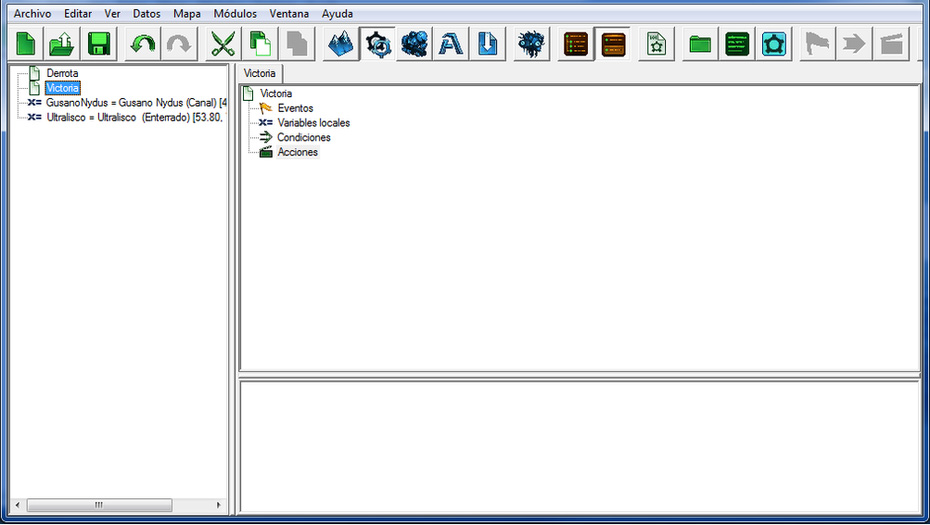This screenshot has width=930, height=525.
Task: Select the GusanoNydus variable row
Action: (136, 103)
